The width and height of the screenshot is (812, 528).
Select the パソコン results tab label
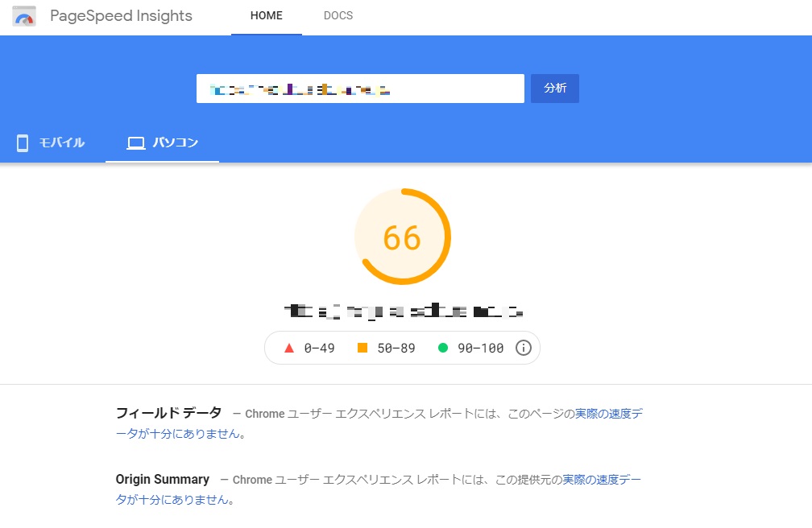tap(176, 143)
